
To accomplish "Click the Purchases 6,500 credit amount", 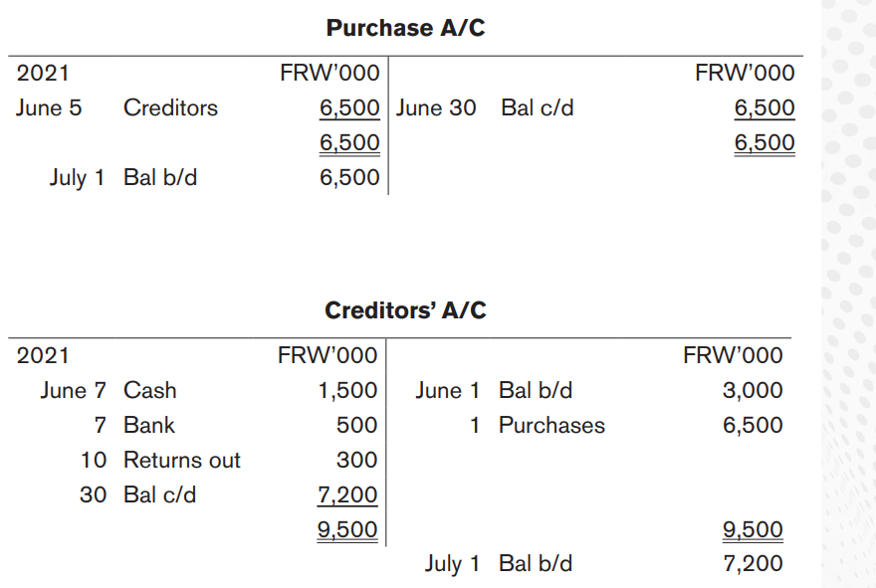I will point(753,425).
